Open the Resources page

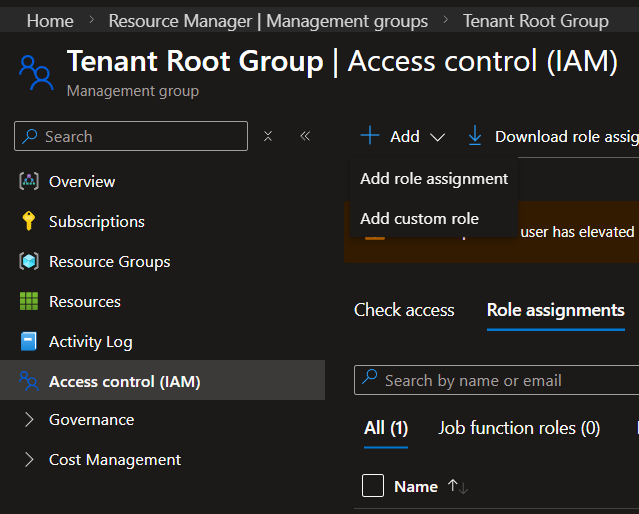click(85, 302)
